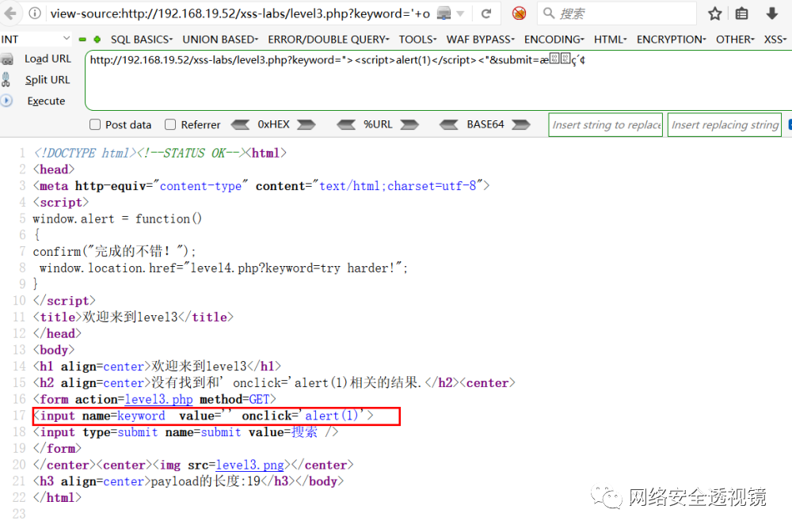Click the Insert replacing string field
The image size is (792, 532).
725,124
